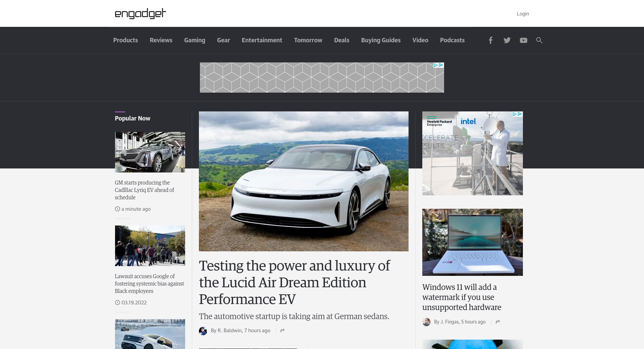
Task: Click author name J. Fingas
Action: [449, 322]
